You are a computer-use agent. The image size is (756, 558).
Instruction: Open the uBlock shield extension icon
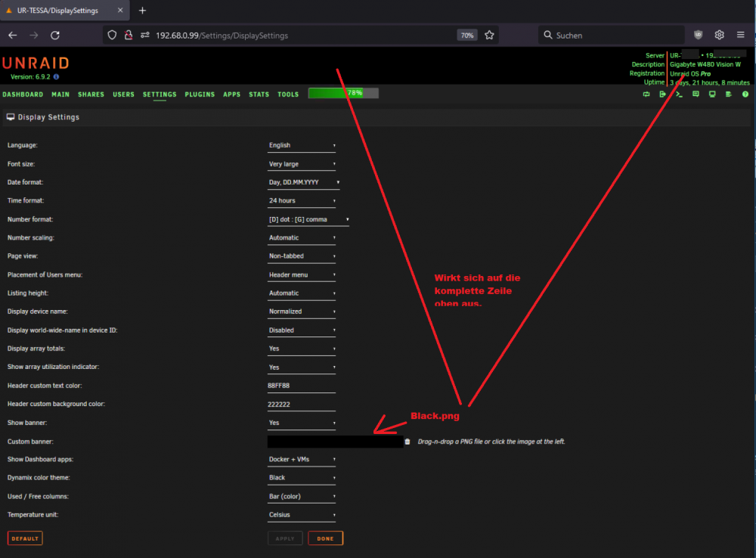click(x=698, y=35)
